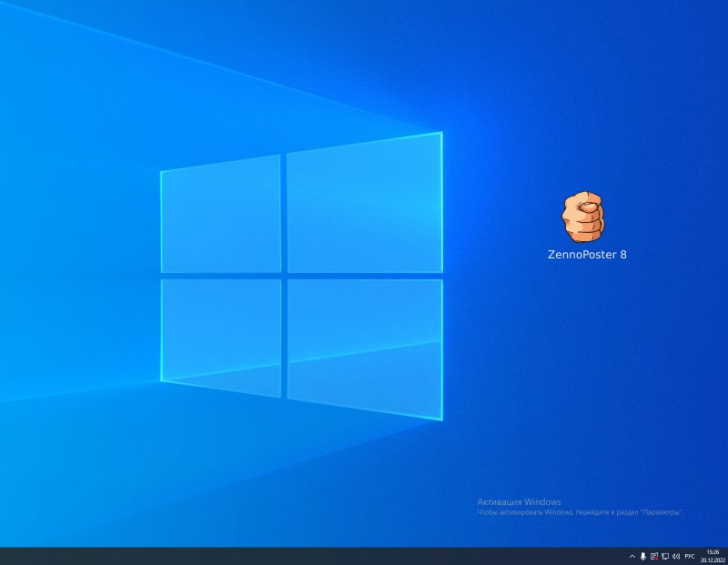Open the volume speaker icon
The image size is (728, 565).
(x=676, y=556)
